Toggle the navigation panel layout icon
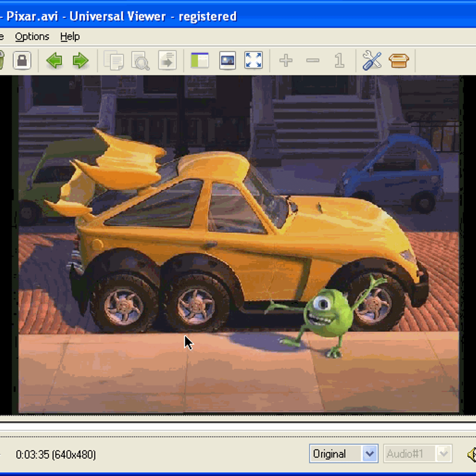 [200, 60]
